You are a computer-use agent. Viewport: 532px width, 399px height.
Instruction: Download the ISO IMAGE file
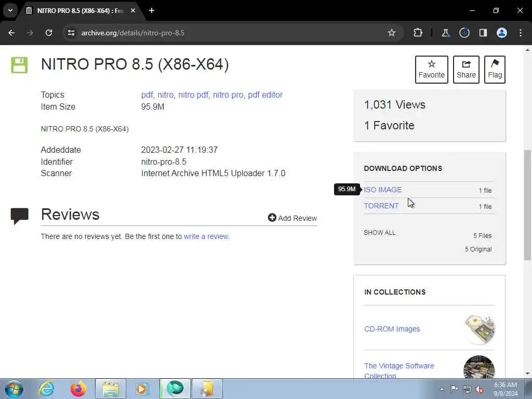click(383, 190)
